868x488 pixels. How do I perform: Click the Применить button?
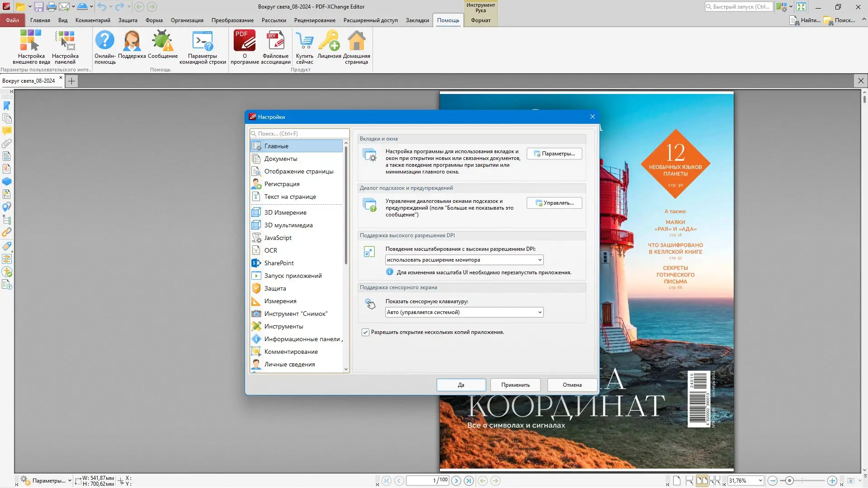click(x=515, y=385)
